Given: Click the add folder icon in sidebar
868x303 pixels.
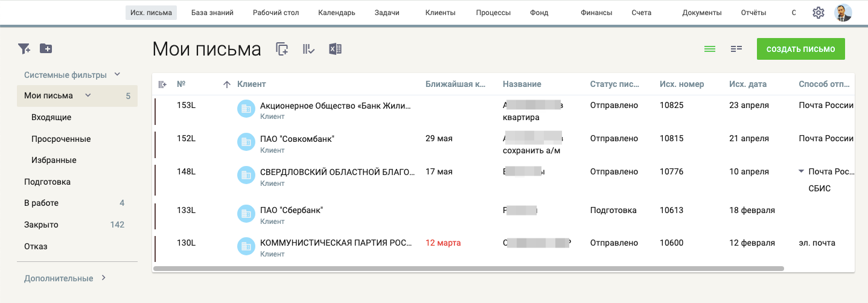Looking at the screenshot, I should coord(46,48).
